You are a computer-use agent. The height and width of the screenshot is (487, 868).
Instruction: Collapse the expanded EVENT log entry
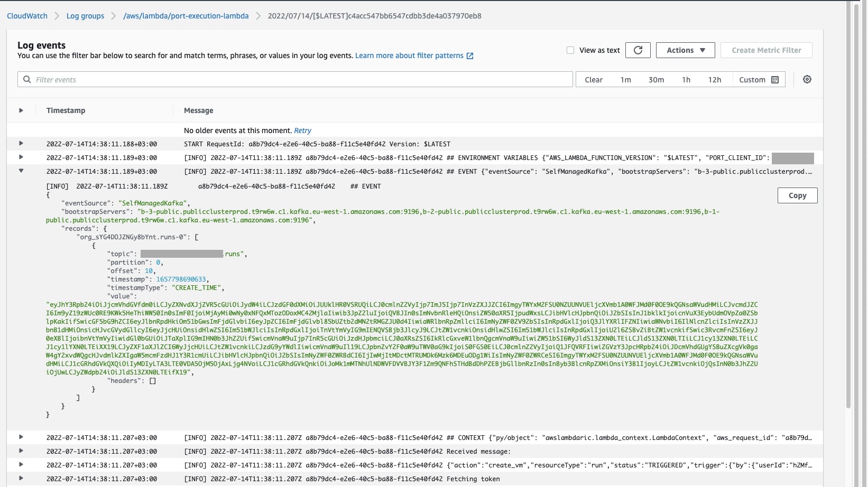21,171
